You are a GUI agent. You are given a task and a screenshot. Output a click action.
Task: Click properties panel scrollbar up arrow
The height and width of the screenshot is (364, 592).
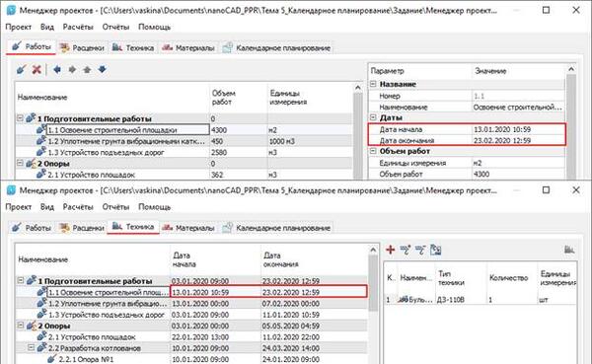[571, 69]
